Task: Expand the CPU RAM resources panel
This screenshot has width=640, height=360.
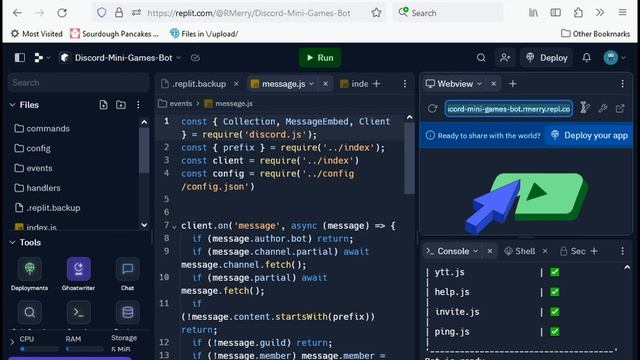Action: [x=12, y=342]
